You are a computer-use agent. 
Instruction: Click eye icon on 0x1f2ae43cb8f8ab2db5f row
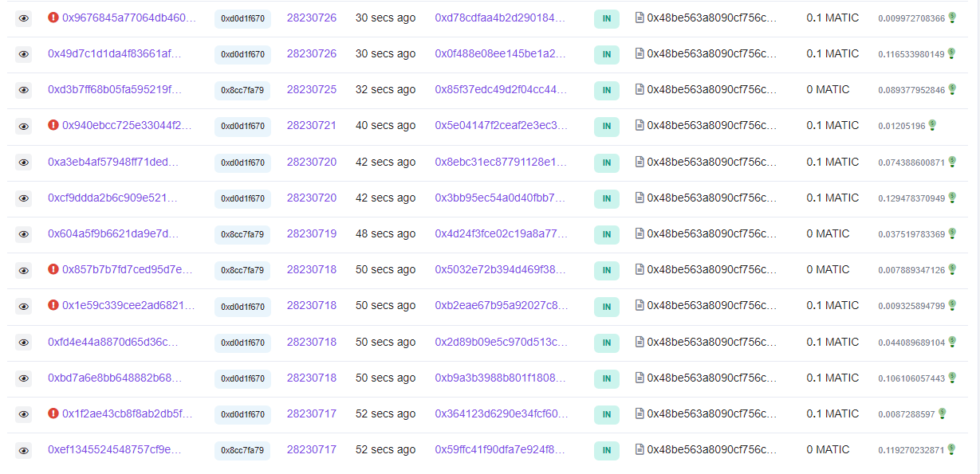(24, 414)
